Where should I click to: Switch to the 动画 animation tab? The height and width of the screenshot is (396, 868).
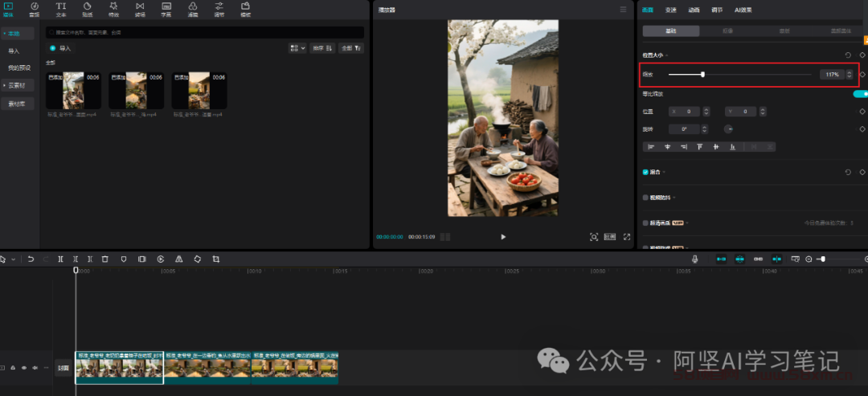pyautogui.click(x=694, y=10)
